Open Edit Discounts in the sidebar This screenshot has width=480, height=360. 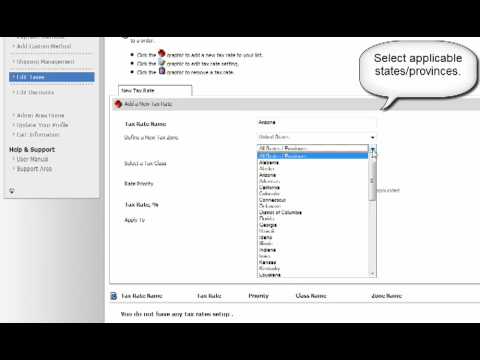coord(35,92)
